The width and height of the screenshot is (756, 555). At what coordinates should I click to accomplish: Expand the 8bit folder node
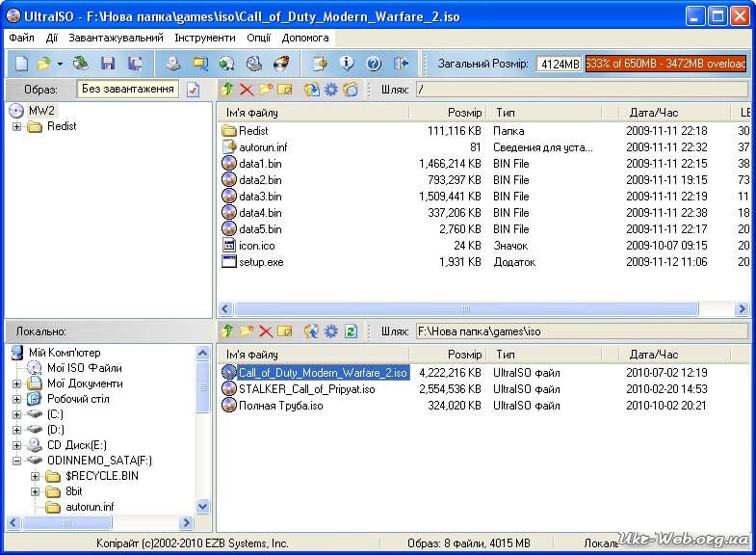[36, 491]
